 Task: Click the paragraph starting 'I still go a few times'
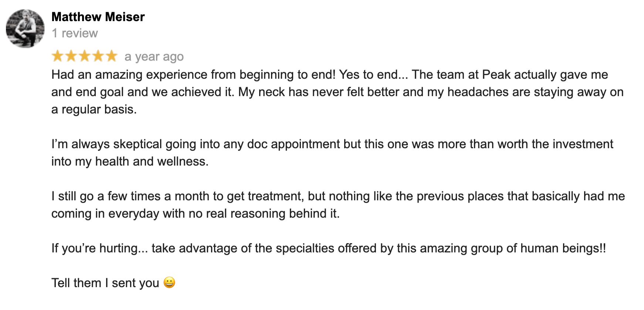338,205
